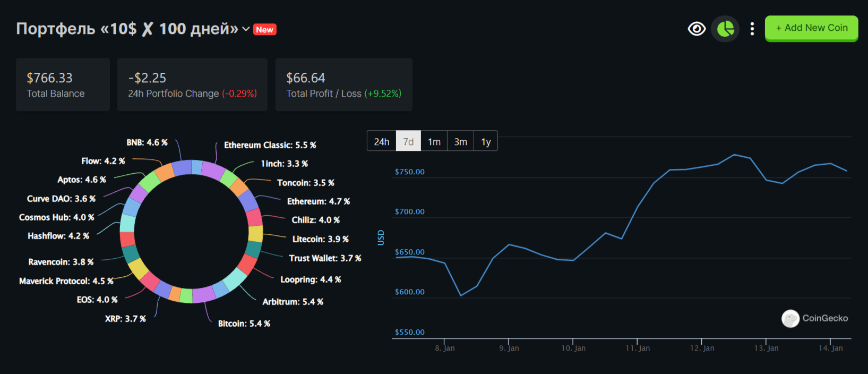
Task: Toggle the pie chart view icon
Action: tap(725, 29)
